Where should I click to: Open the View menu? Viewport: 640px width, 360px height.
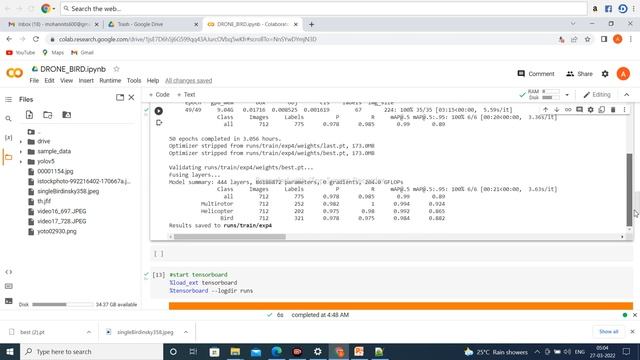click(67, 80)
